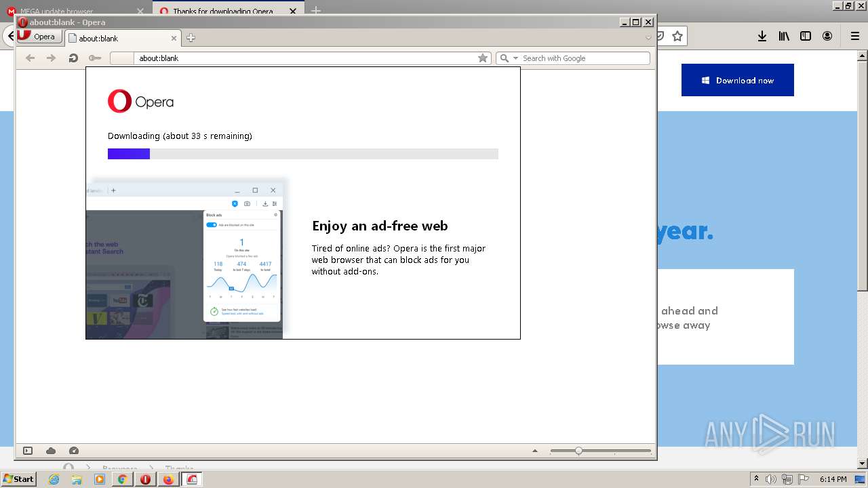Click the 6:14 PM clock
Screen dimensions: 868x488
pos(833,479)
